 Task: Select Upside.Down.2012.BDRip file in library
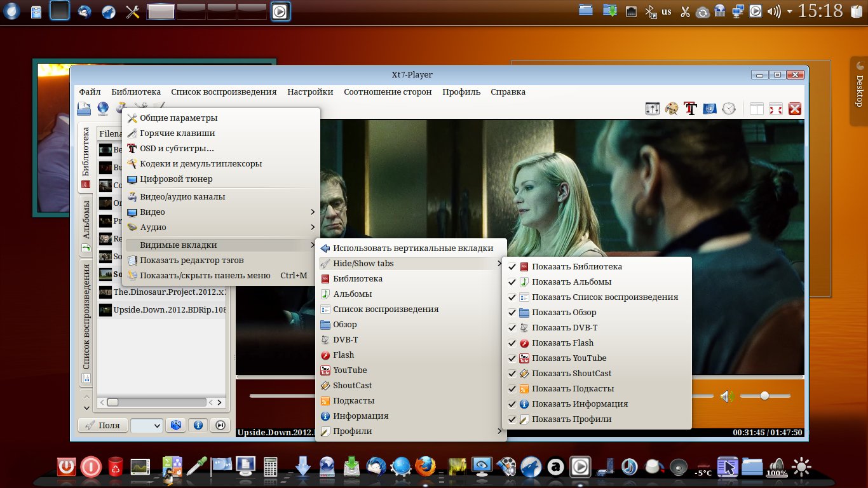[162, 310]
